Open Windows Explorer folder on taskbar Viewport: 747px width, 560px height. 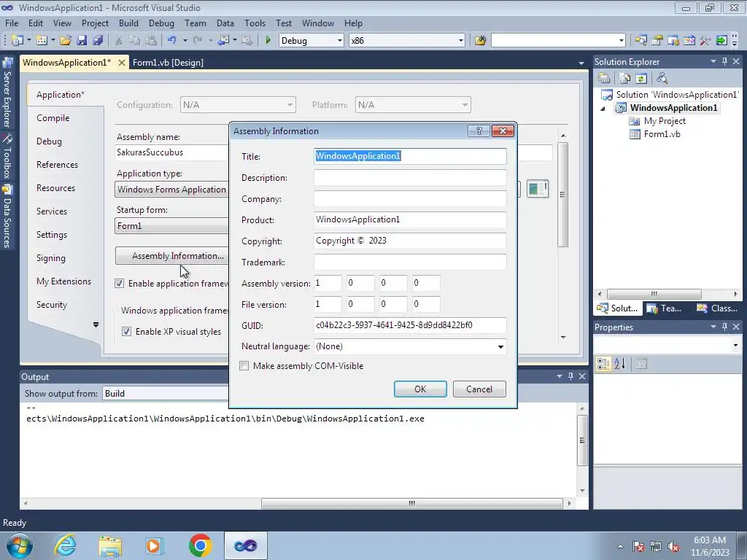(110, 545)
